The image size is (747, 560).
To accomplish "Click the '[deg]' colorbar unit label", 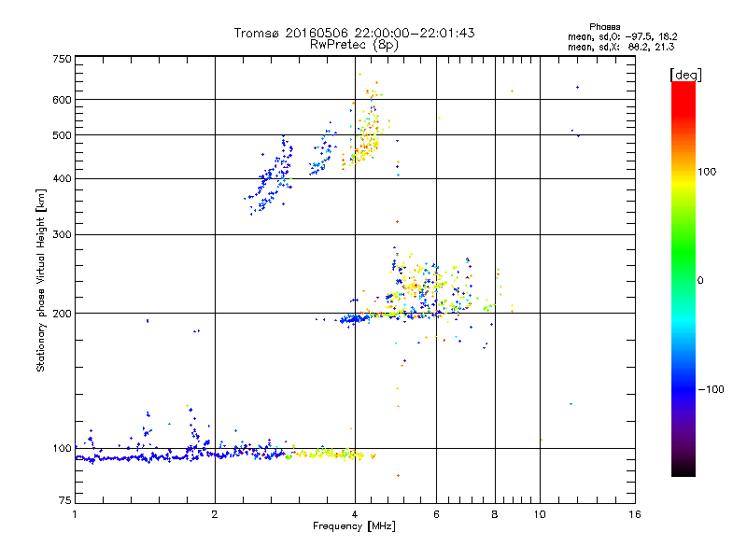I will pyautogui.click(x=685, y=75).
